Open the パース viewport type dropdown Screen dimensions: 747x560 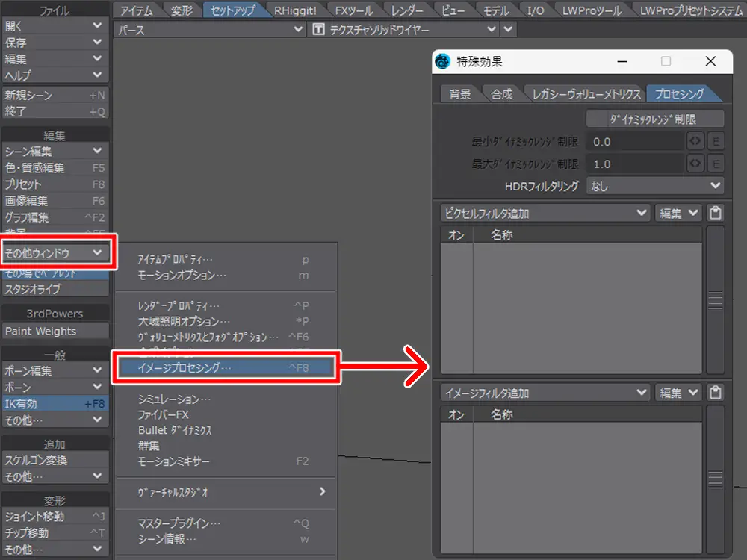coord(209,29)
